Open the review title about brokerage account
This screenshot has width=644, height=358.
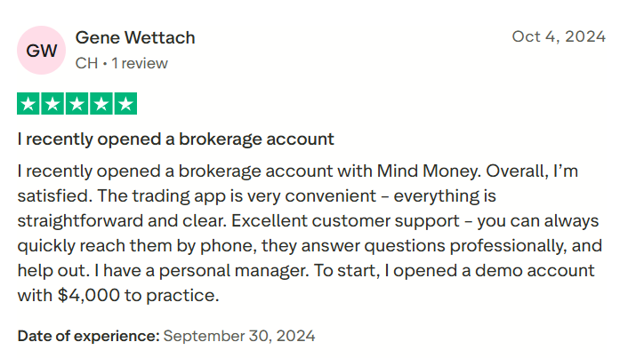176,139
